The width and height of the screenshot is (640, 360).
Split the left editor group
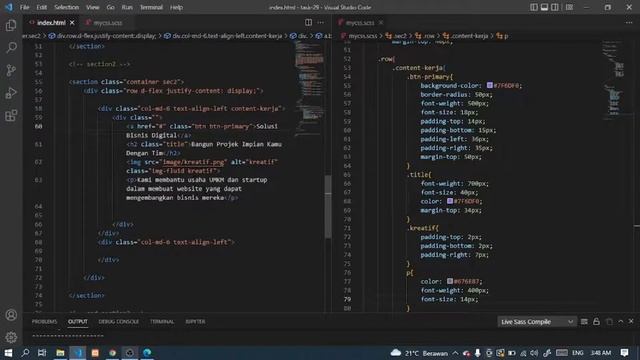309,22
